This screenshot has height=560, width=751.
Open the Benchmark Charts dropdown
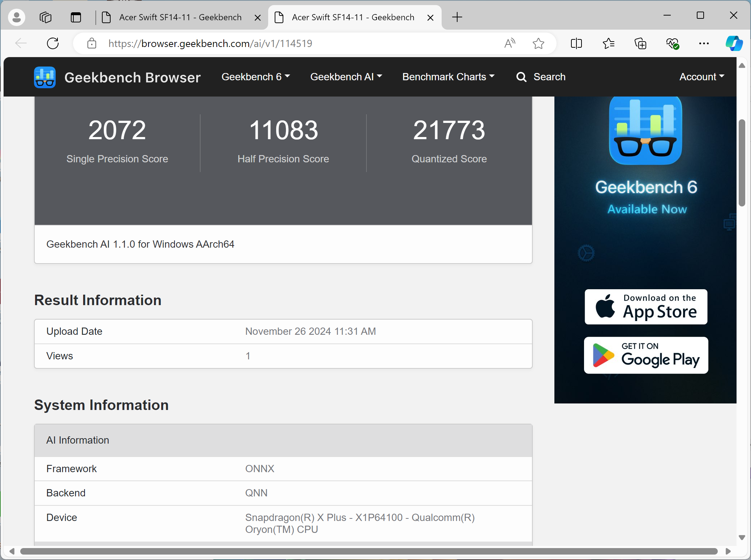[448, 77]
